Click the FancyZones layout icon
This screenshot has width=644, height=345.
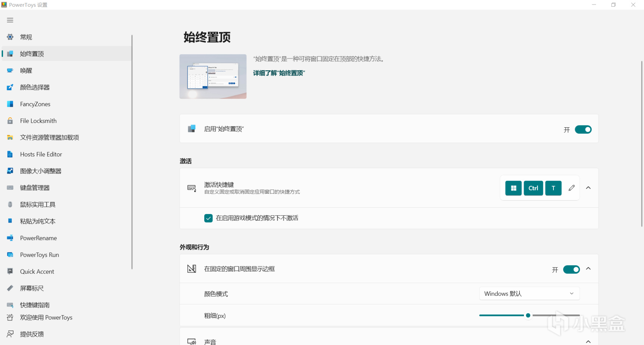click(10, 104)
